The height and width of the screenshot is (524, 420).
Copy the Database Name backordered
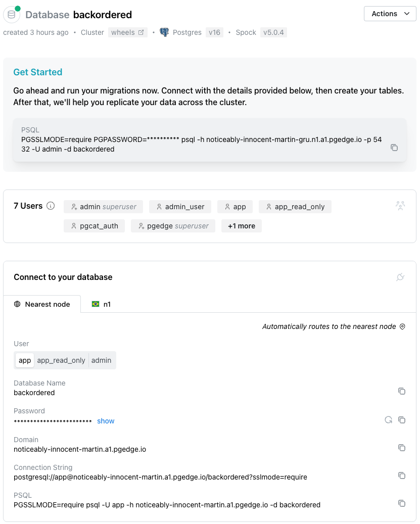[x=402, y=391]
